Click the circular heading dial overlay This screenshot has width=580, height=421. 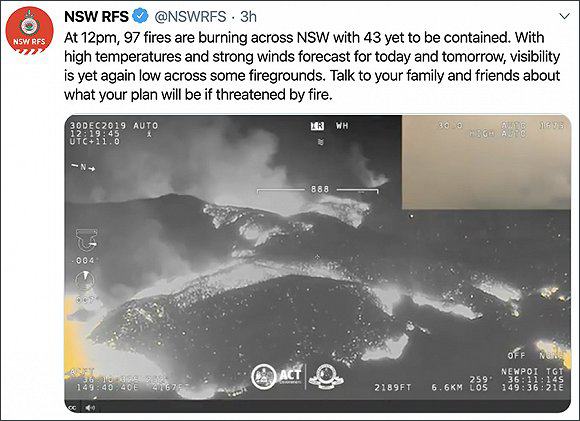pyautogui.click(x=85, y=281)
